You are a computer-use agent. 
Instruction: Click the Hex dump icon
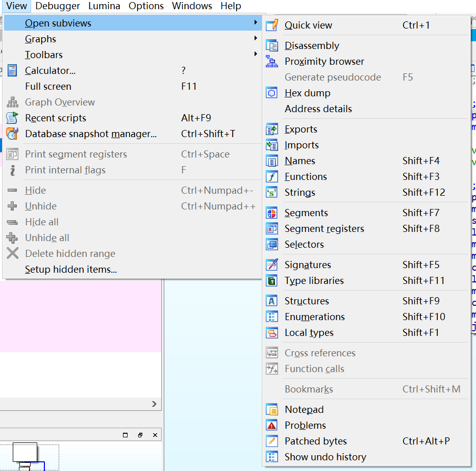[x=272, y=93]
